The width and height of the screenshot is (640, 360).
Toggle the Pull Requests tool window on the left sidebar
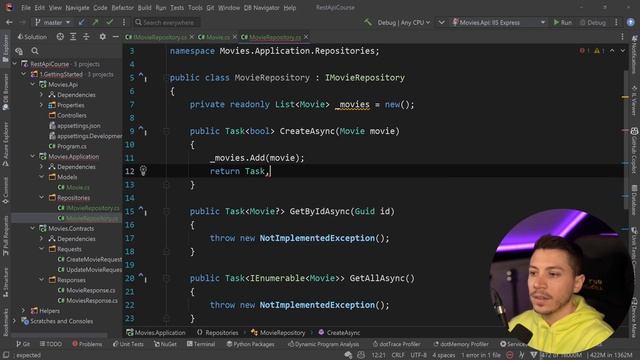[5, 236]
